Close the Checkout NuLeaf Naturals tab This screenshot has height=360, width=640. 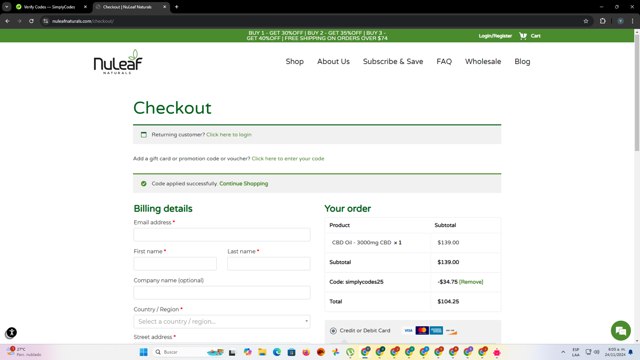click(164, 7)
